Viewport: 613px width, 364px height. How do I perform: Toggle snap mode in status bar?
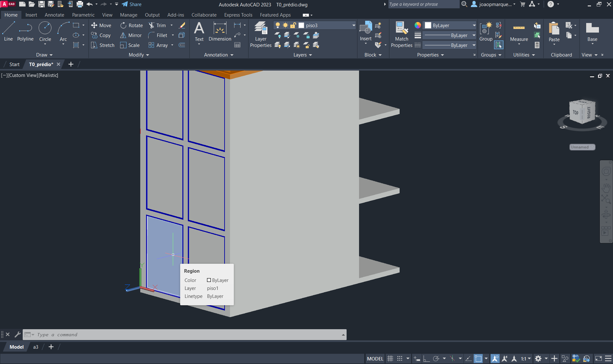pos(400,359)
